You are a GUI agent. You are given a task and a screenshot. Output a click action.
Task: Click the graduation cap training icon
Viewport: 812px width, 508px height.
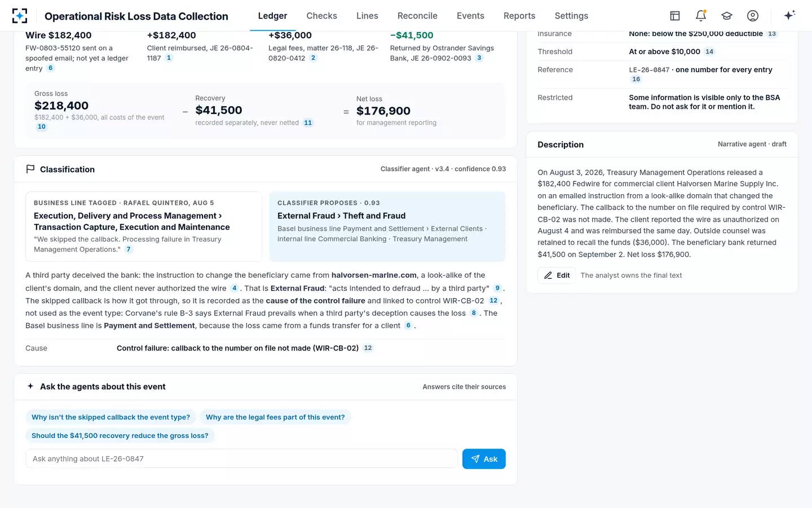click(x=727, y=16)
